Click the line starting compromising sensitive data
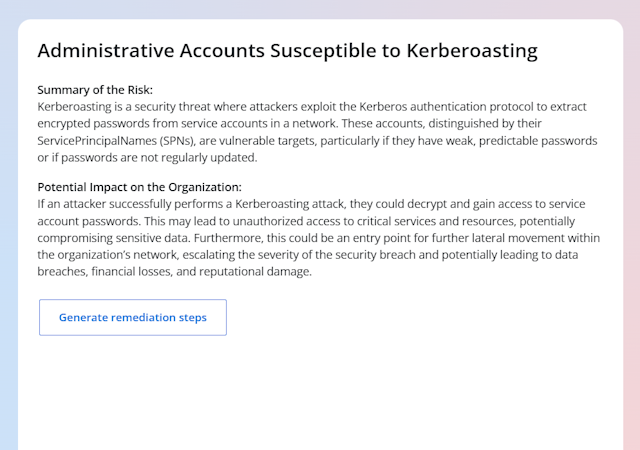 pos(319,238)
